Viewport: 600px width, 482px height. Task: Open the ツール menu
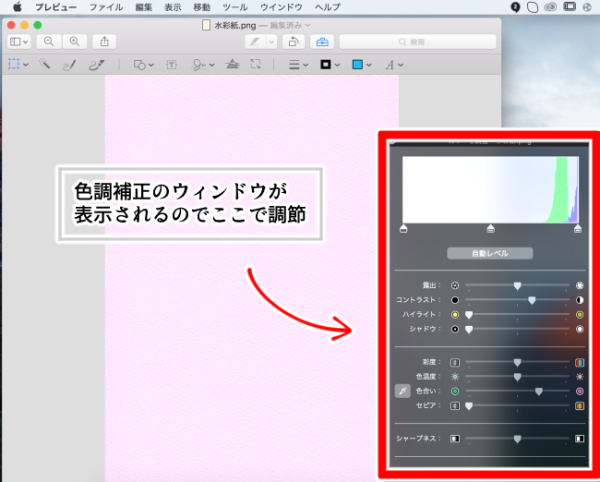pos(235,7)
